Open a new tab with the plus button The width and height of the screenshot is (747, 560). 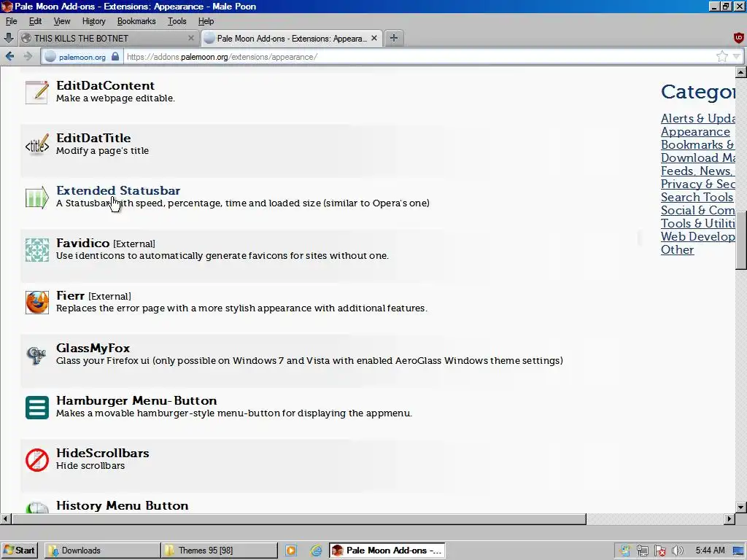pos(393,38)
